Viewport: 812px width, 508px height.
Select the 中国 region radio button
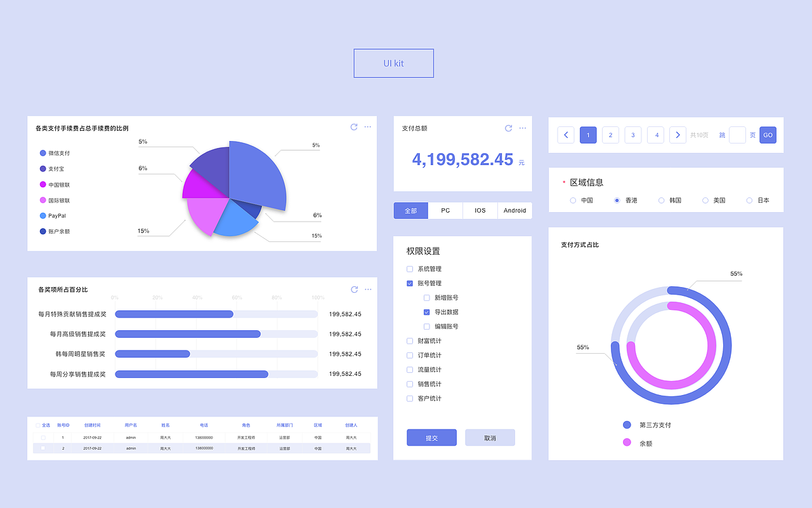click(x=573, y=199)
